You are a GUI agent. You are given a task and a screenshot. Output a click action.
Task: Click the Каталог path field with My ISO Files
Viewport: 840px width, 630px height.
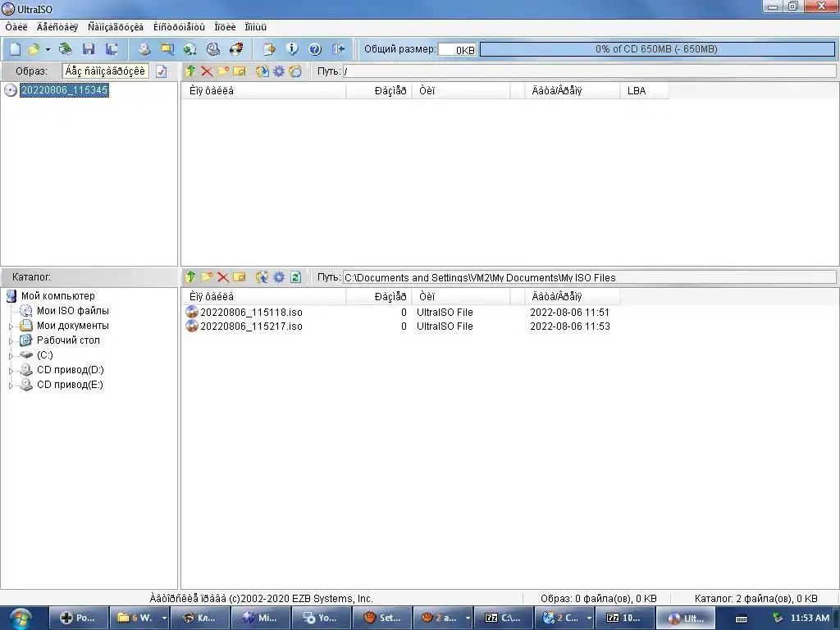pyautogui.click(x=589, y=277)
